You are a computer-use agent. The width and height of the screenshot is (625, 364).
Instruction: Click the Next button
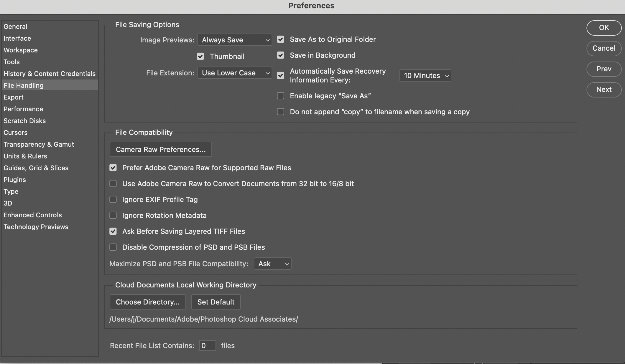point(604,90)
